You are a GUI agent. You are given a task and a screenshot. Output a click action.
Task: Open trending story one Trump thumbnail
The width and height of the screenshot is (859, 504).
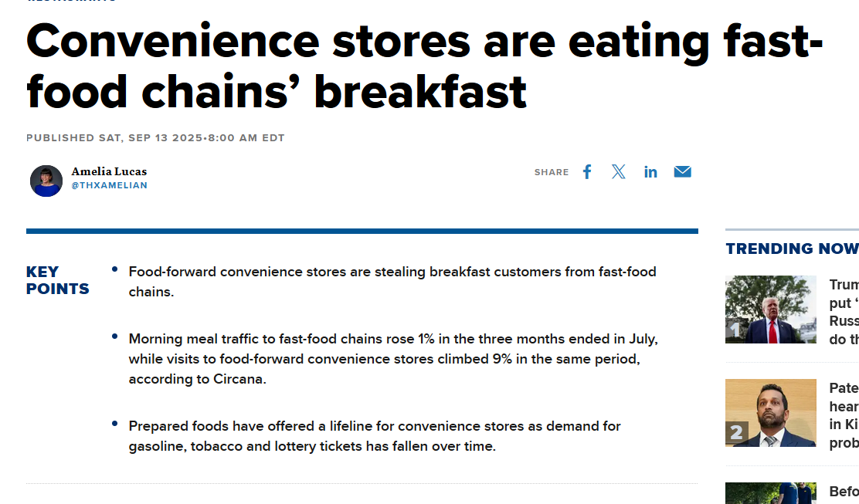click(770, 310)
